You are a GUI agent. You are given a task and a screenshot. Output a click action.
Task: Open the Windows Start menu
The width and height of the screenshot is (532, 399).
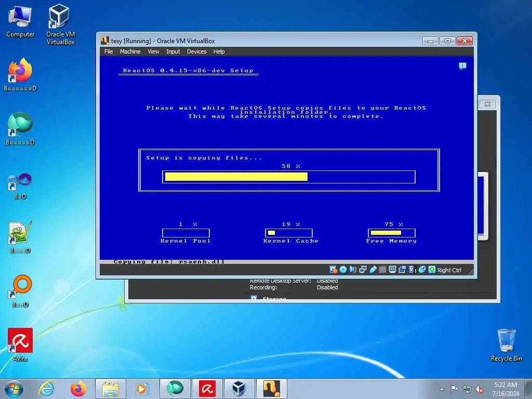click(x=14, y=389)
